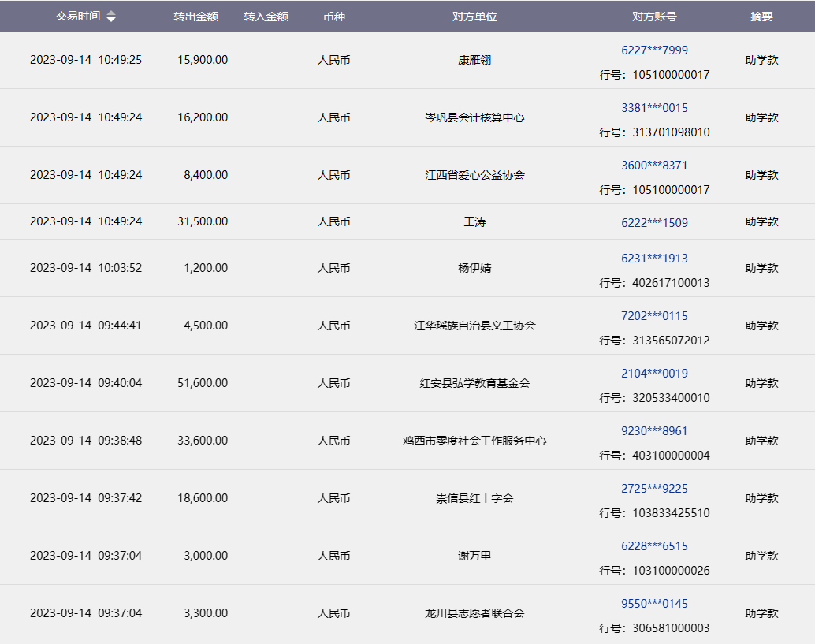The height and width of the screenshot is (644, 815).
Task: Open account link 2104***0019
Action: [654, 374]
